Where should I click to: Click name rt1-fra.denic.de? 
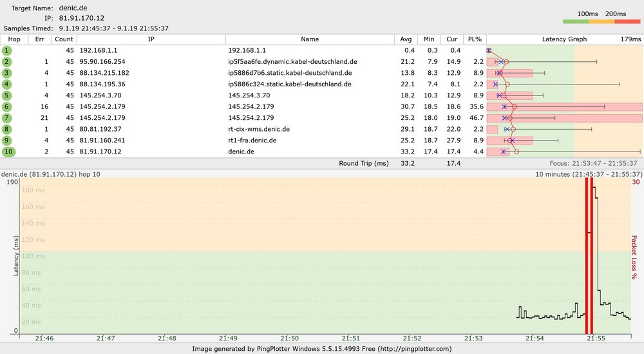(x=252, y=140)
